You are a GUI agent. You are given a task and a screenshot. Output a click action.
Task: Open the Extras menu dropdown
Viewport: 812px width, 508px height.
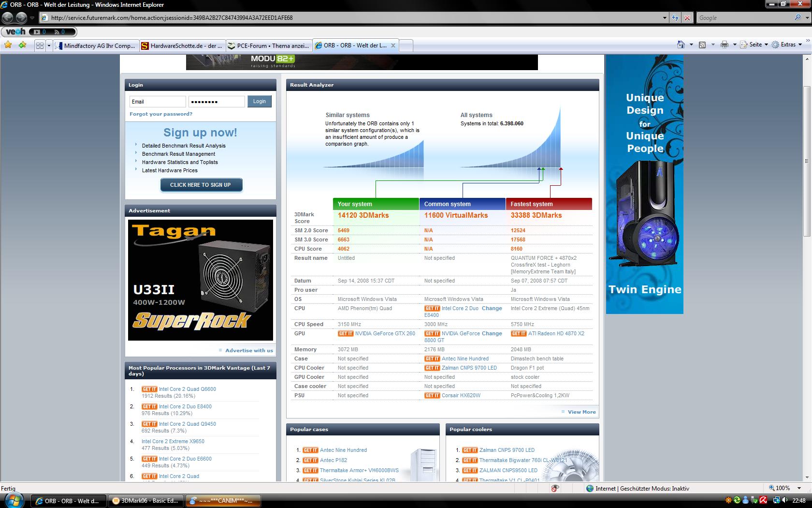click(787, 45)
